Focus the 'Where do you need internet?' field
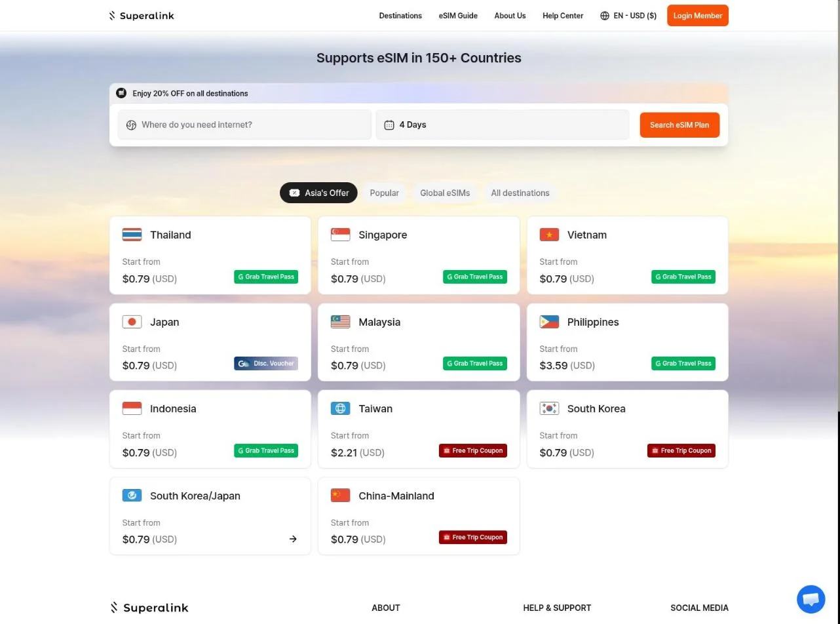This screenshot has width=840, height=624. (x=244, y=125)
